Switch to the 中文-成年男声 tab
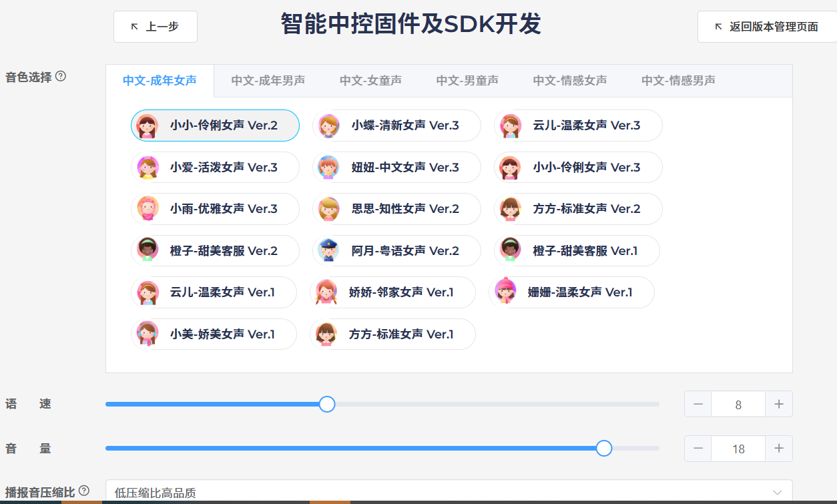This screenshot has height=504, width=837. point(268,81)
